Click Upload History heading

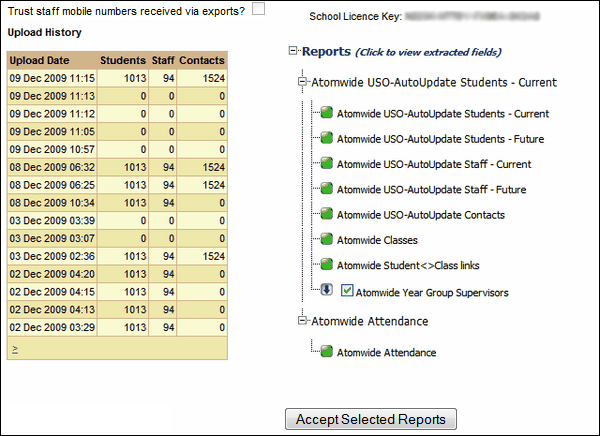pyautogui.click(x=44, y=33)
